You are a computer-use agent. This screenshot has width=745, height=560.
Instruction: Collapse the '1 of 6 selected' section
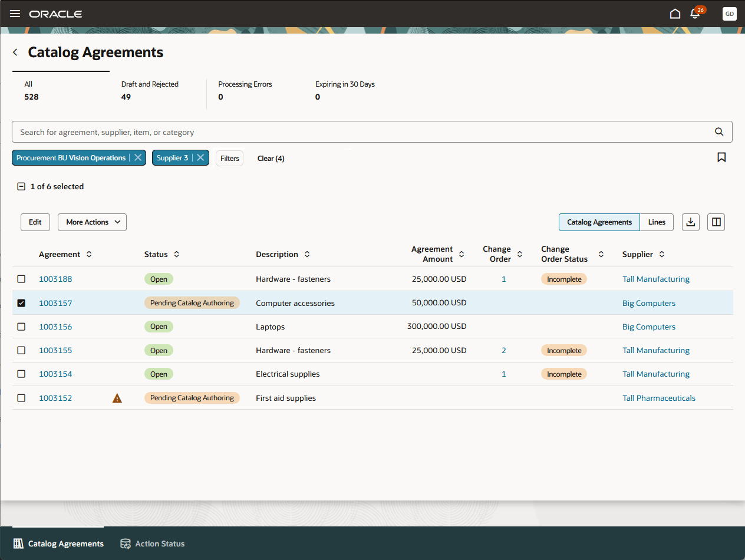[21, 186]
